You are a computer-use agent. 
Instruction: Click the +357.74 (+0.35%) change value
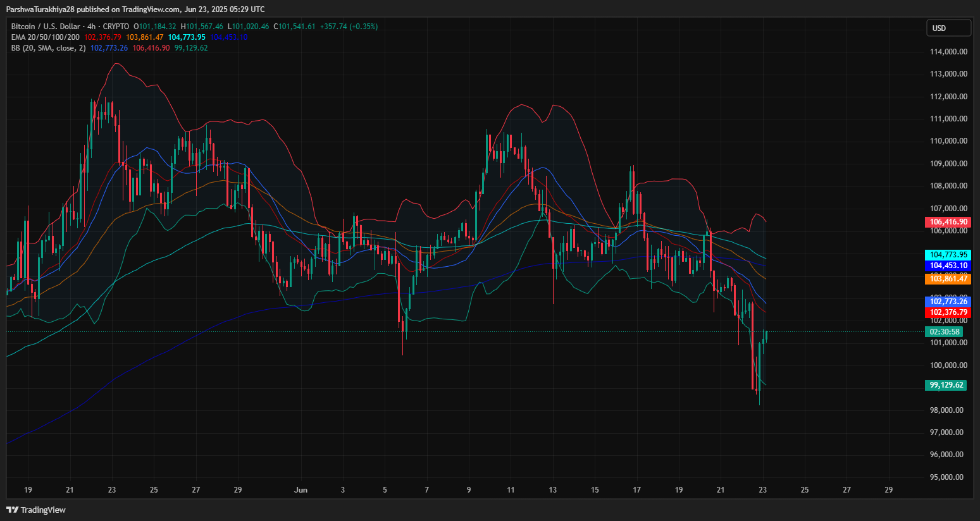[x=349, y=27]
